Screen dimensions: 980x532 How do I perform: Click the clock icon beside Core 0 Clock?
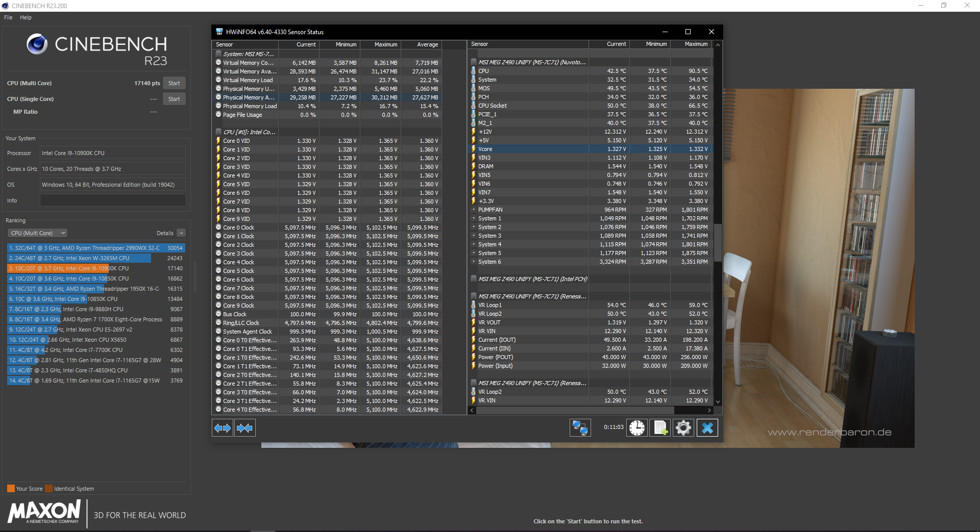coord(218,227)
